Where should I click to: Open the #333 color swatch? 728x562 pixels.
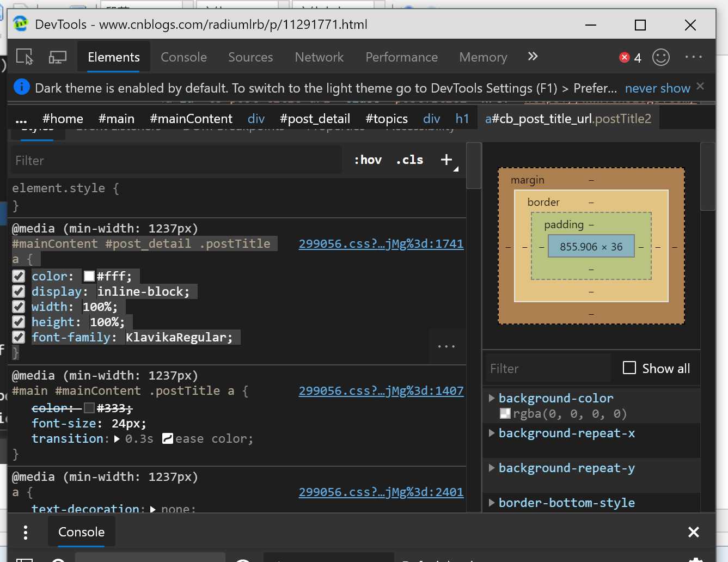(x=89, y=408)
